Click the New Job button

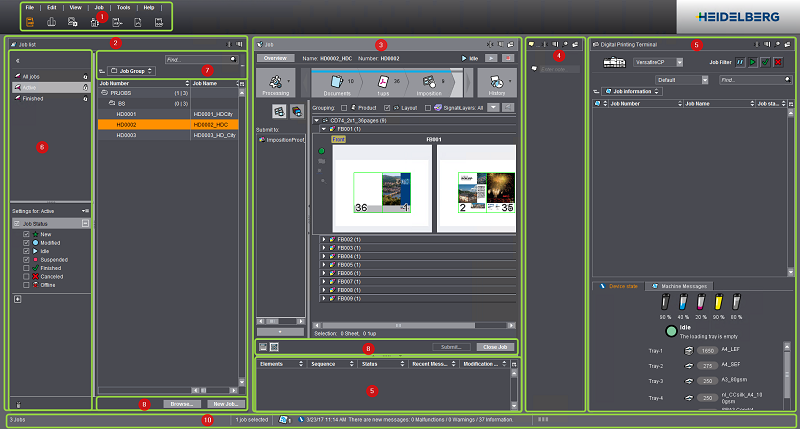[226, 402]
